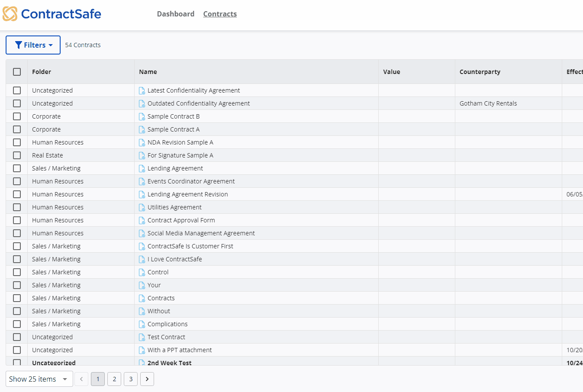Click the ContractSafe logo icon
This screenshot has width=583, height=392.
(x=10, y=14)
